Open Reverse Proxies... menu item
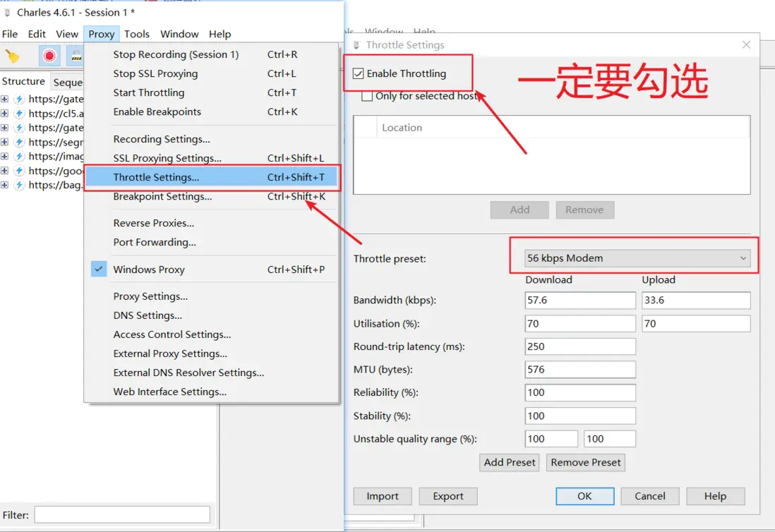 coord(212,223)
